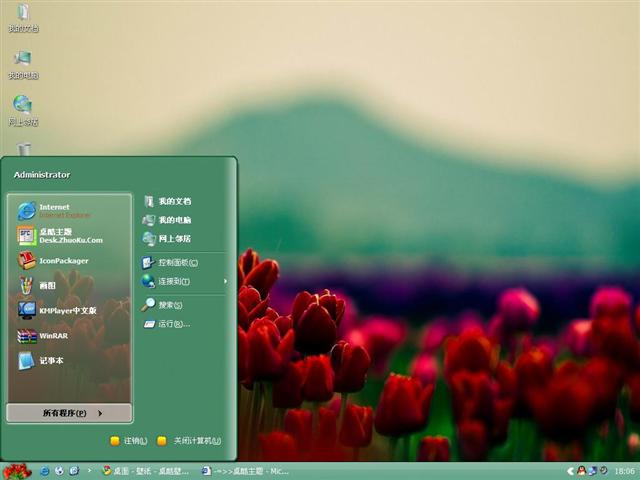Open the 运行(R)... Run dialog
640x480 pixels.
[x=184, y=324]
